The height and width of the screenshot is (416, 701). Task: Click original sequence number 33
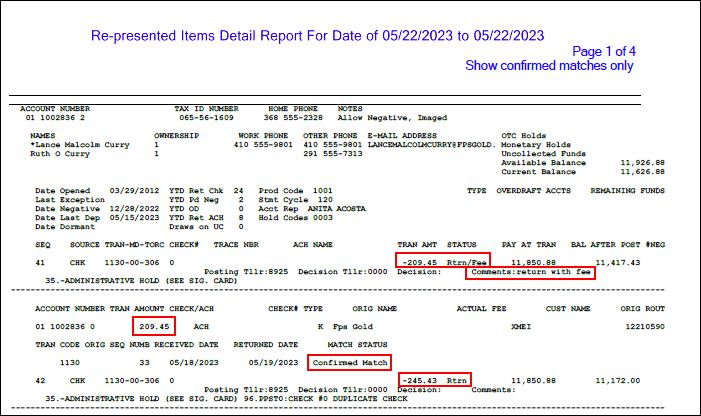point(144,363)
